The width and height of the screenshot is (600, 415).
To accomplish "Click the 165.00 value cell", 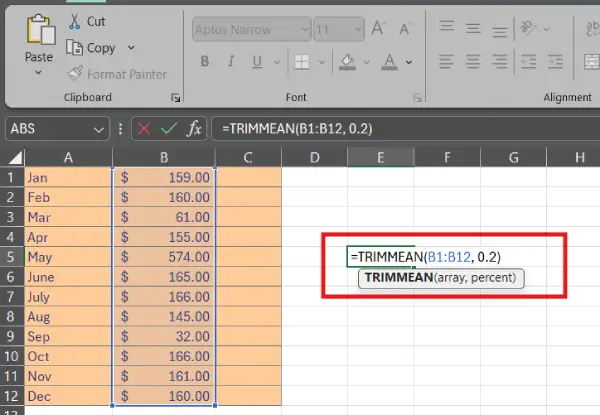I will [x=164, y=277].
